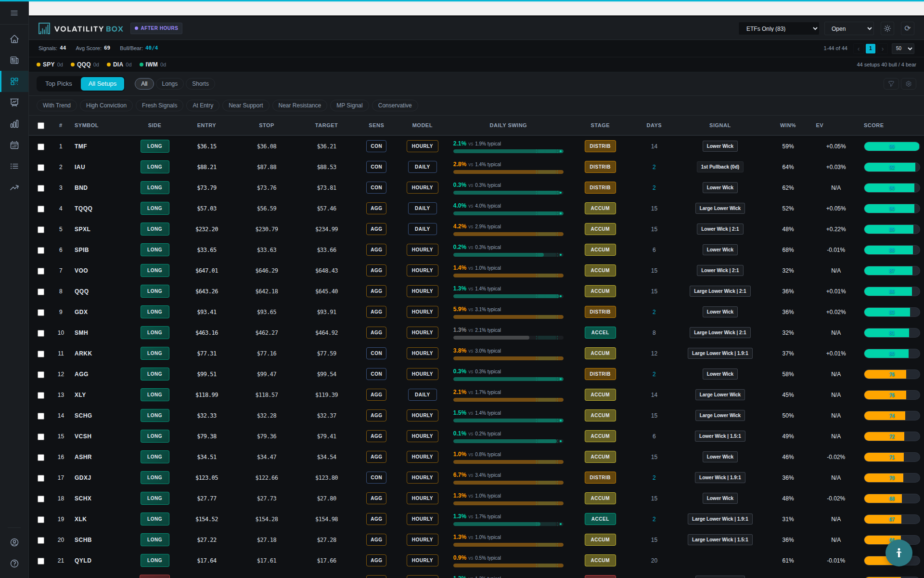Open the table settings gear icon
The width and height of the screenshot is (924, 578).
(909, 84)
